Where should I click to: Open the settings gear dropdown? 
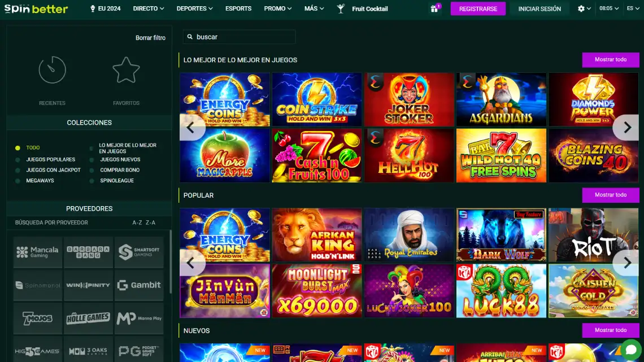pos(584,8)
